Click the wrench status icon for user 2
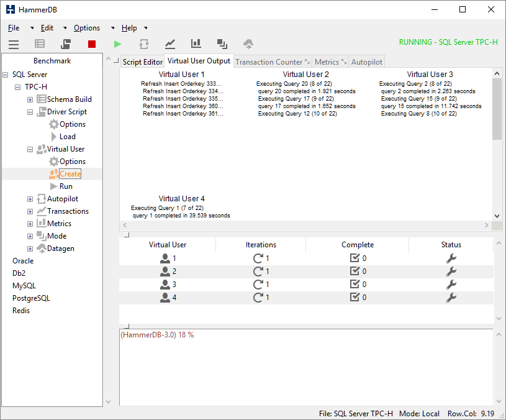The height and width of the screenshot is (420, 506). click(x=451, y=272)
